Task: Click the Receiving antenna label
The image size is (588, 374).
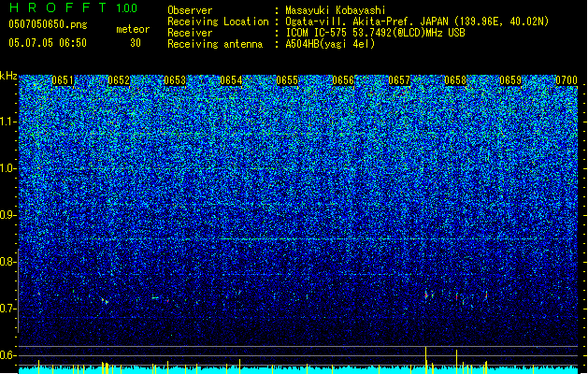Action: pyautogui.click(x=215, y=44)
